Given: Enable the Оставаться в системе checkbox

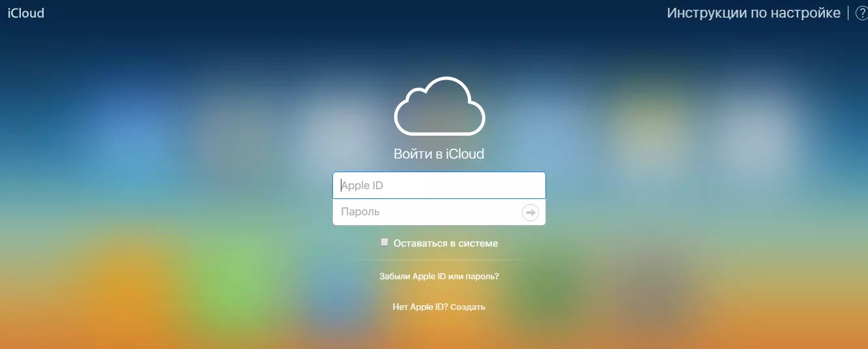Looking at the screenshot, I should (384, 242).
